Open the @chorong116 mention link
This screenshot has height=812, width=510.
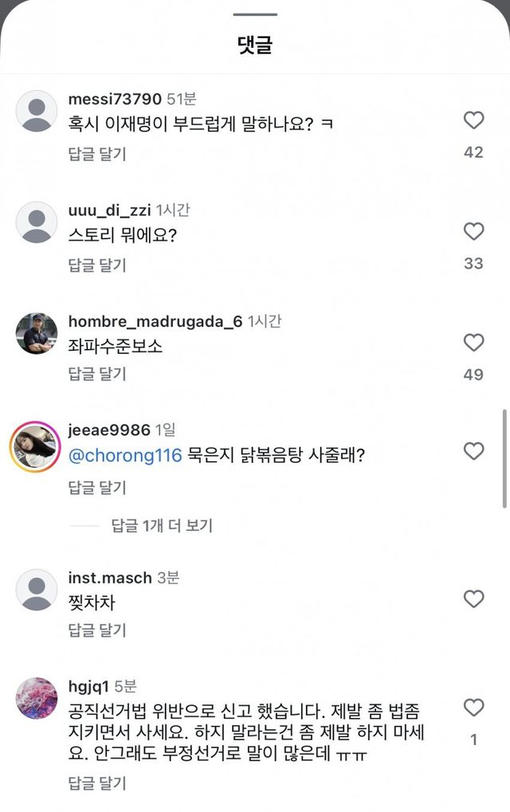tap(126, 456)
